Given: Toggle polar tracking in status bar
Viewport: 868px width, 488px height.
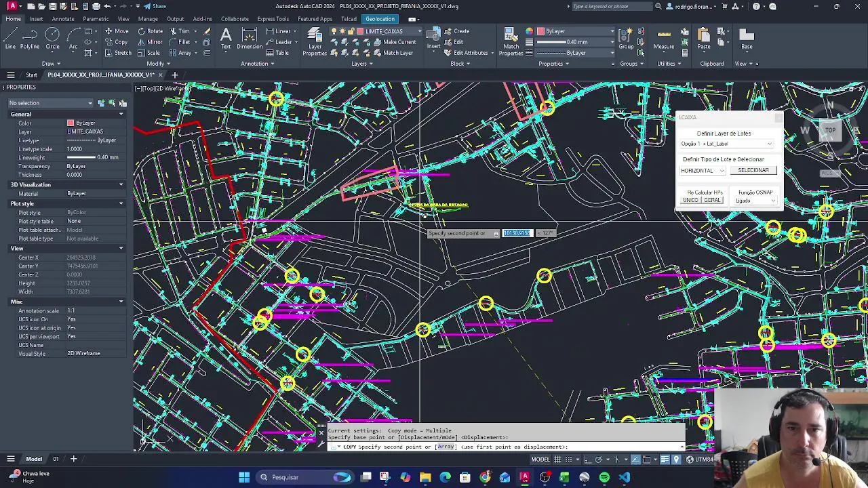Looking at the screenshot, I should 598,460.
